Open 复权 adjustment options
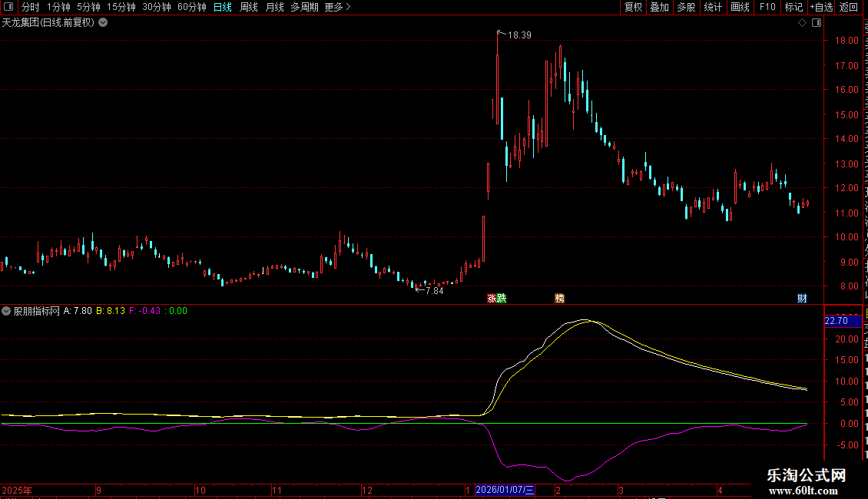 tap(633, 7)
